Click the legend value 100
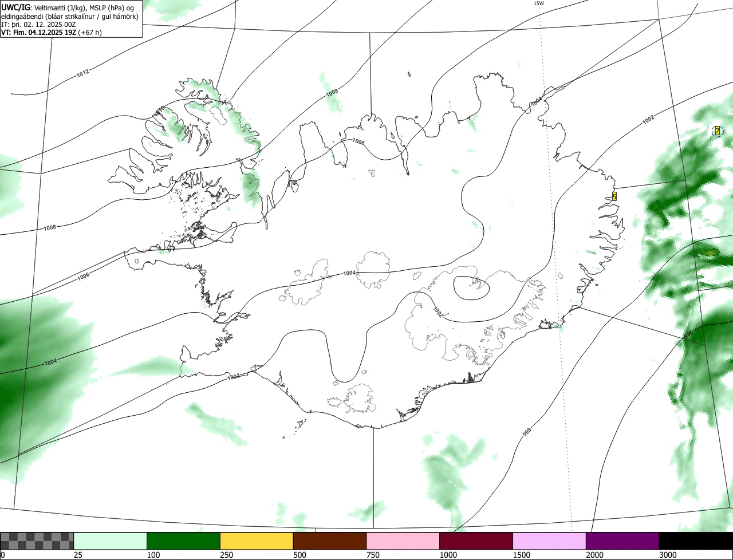This screenshot has width=733, height=560. [153, 555]
